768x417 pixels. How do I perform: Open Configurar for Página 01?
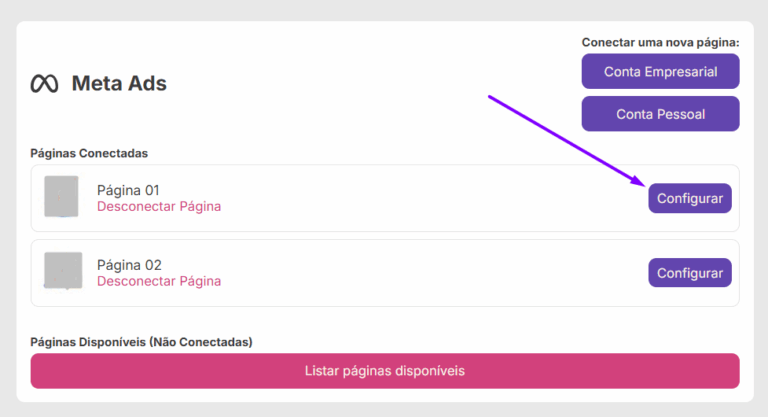point(690,198)
